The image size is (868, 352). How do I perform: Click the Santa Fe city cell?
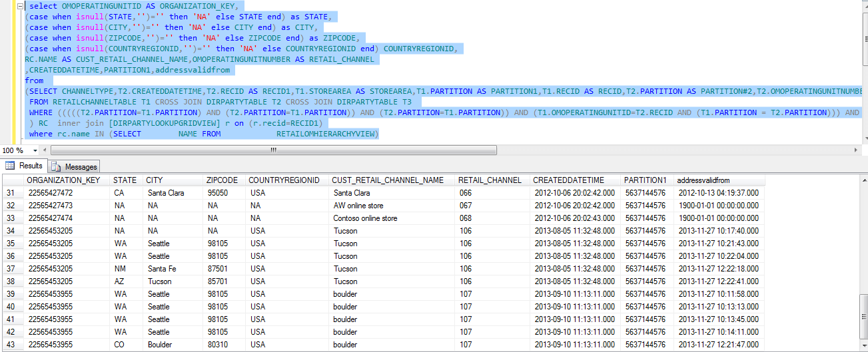point(173,269)
